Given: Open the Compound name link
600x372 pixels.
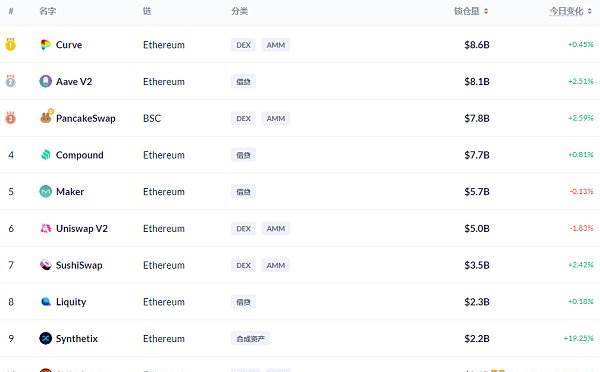Looking at the screenshot, I should tap(80, 155).
